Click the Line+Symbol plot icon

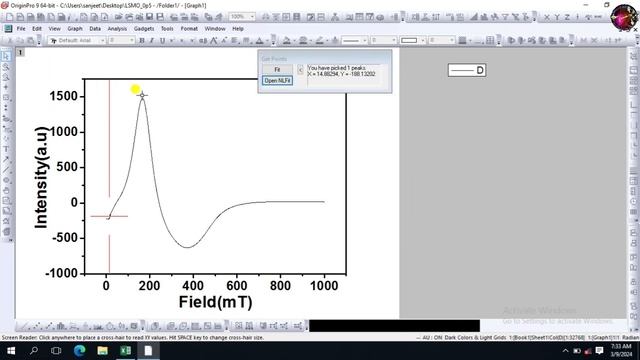pyautogui.click(x=49, y=326)
